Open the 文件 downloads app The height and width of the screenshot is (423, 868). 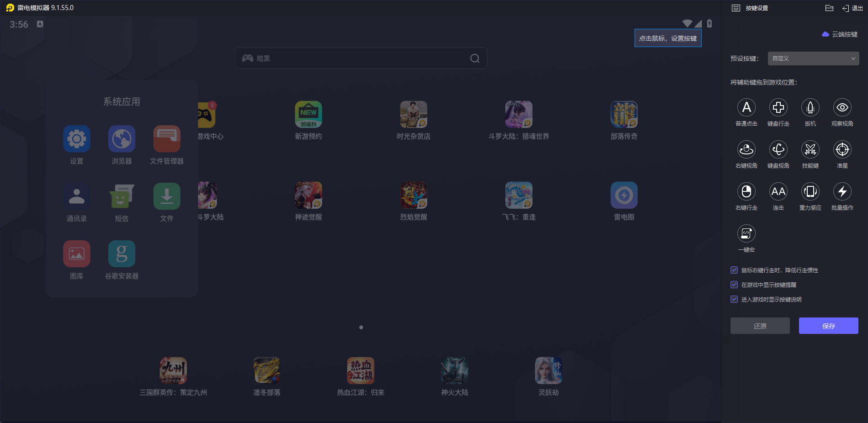[167, 196]
